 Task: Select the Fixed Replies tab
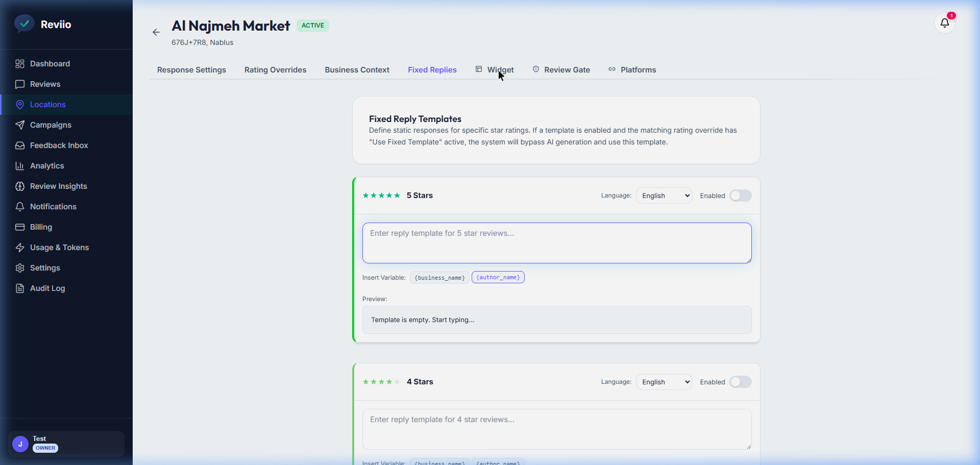click(x=432, y=70)
